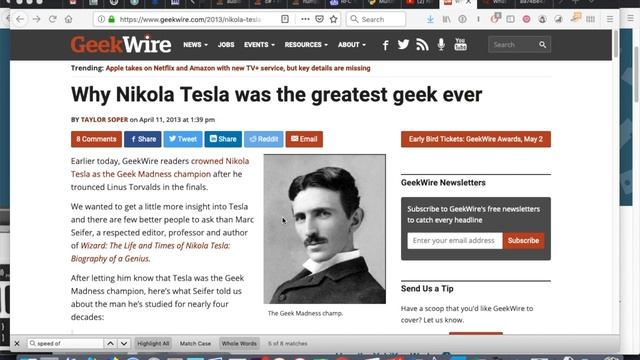This screenshot has width=640, height=360.
Task: Click the green padlock security icon
Action: pyautogui.click(x=111, y=19)
